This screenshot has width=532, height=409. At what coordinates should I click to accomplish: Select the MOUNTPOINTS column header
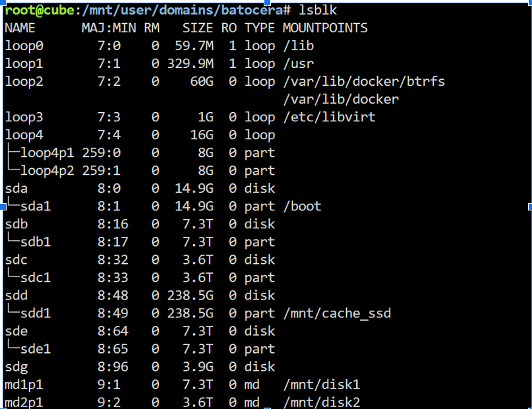tap(325, 28)
